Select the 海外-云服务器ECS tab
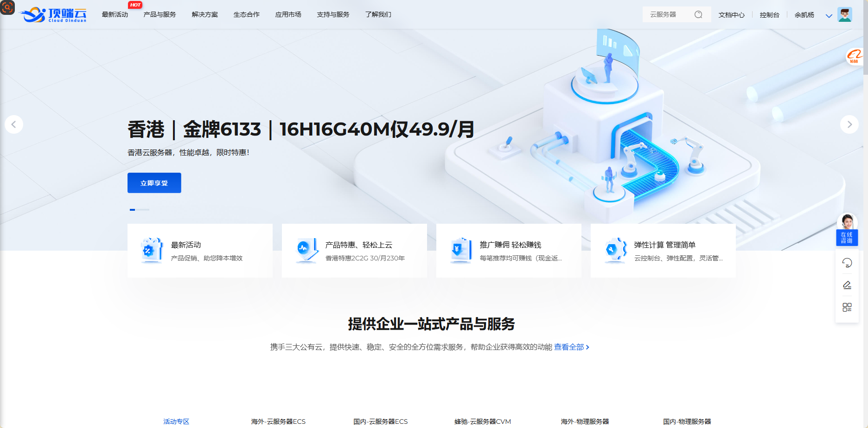Image resolution: width=868 pixels, height=428 pixels. tap(278, 422)
